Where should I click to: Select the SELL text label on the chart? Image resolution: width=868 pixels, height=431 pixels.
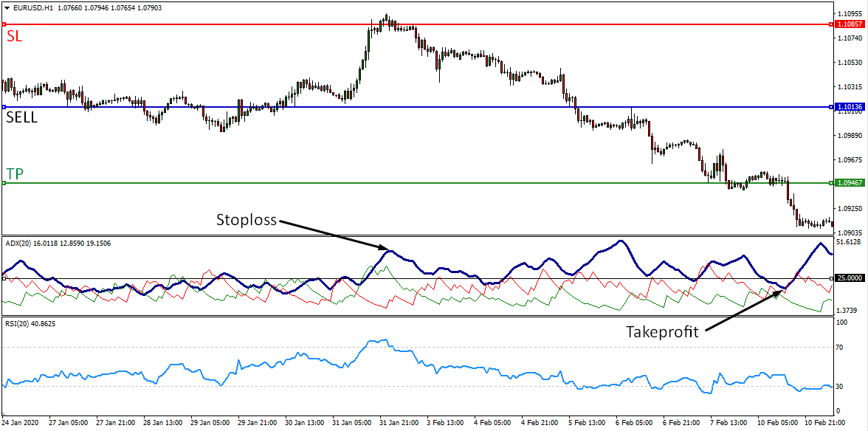point(21,117)
